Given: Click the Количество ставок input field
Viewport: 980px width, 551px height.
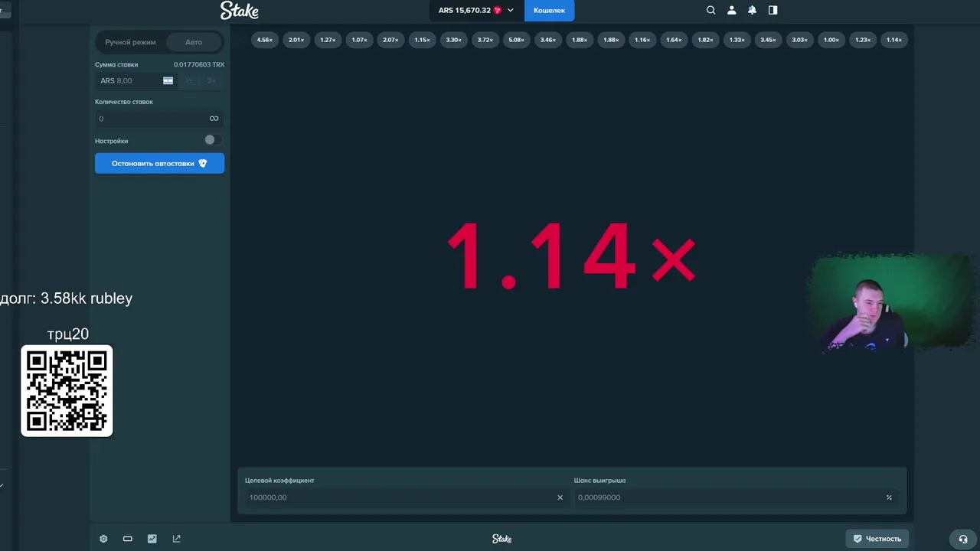Looking at the screenshot, I should (159, 119).
